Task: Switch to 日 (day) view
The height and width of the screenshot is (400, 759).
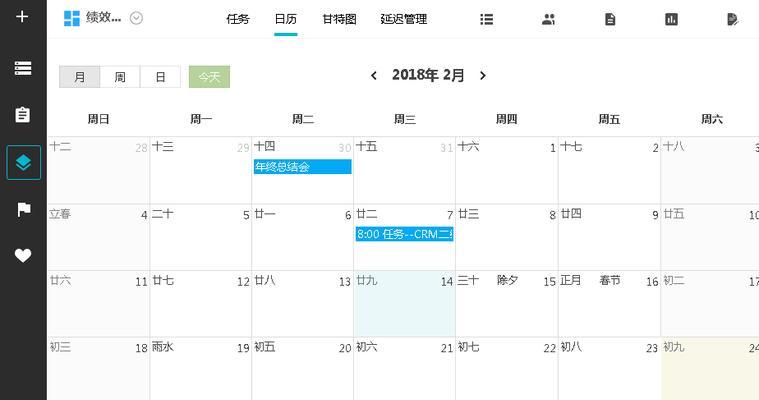Action: 160,77
